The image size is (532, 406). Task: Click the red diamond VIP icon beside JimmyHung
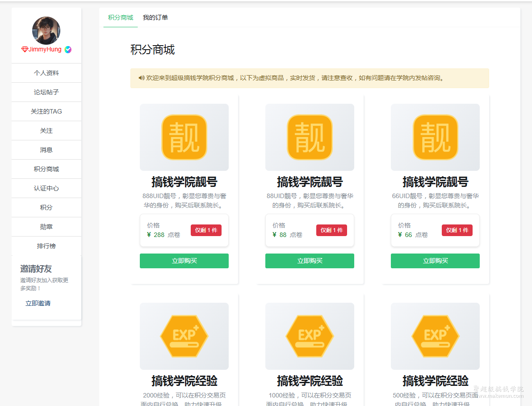[x=25, y=49]
